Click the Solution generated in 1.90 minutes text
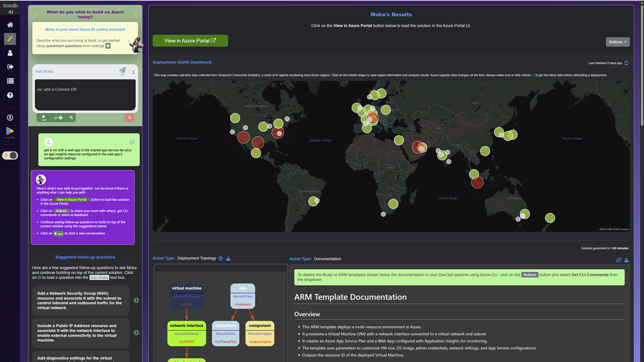 (605, 248)
